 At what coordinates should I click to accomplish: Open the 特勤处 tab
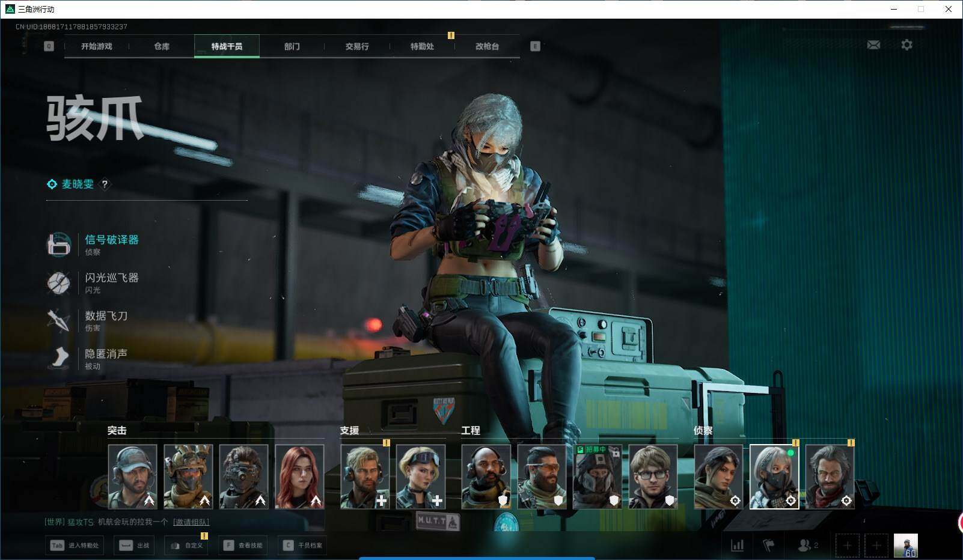422,46
